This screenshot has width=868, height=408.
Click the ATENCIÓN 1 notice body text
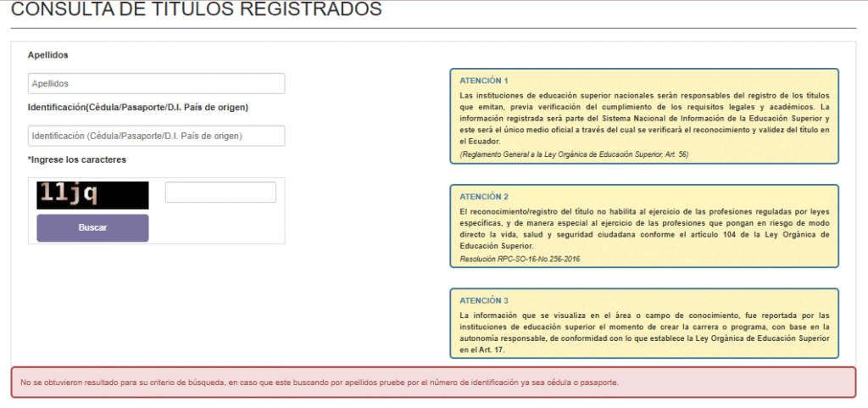[x=643, y=118]
